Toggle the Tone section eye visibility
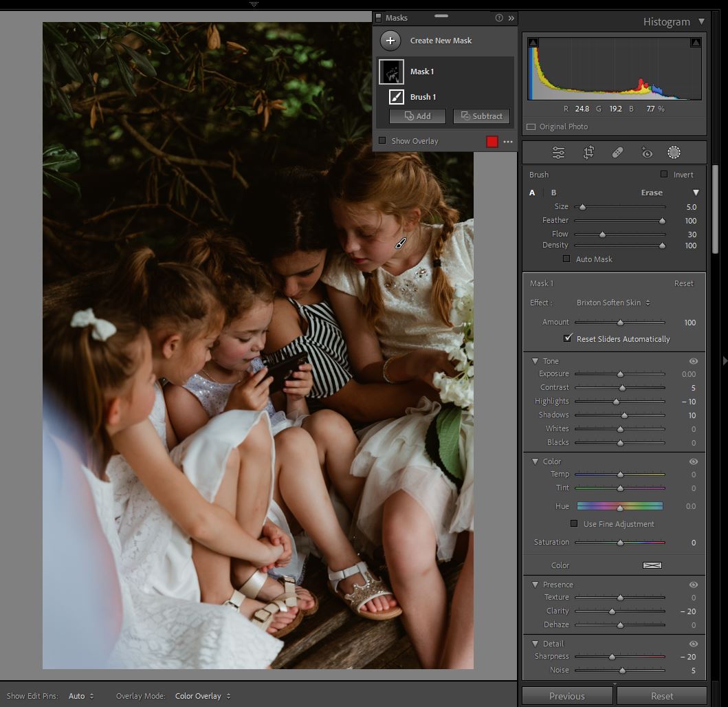The image size is (728, 707). point(693,361)
